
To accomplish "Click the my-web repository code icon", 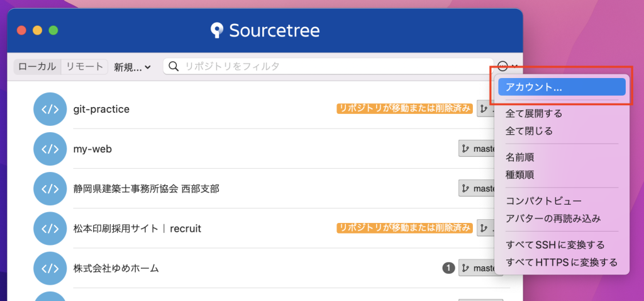I will click(50, 149).
